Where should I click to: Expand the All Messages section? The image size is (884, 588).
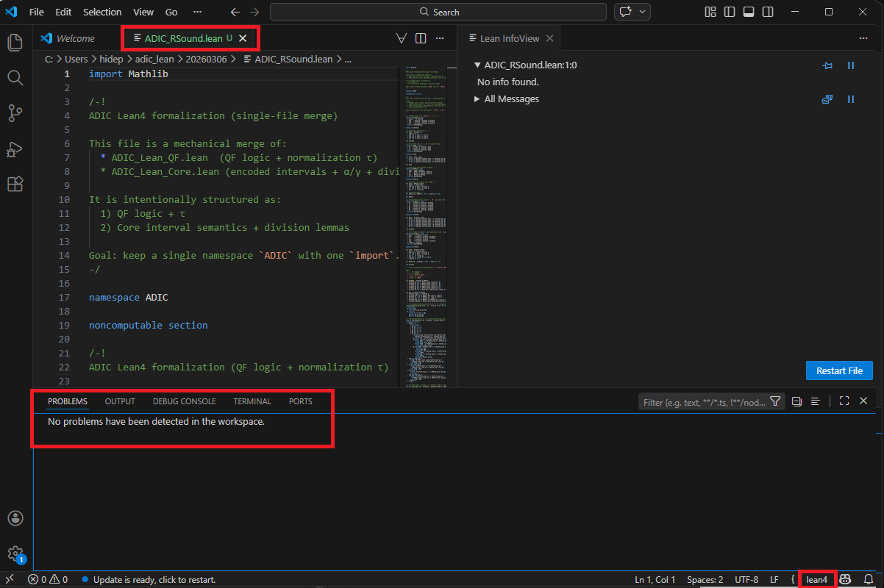pyautogui.click(x=477, y=99)
